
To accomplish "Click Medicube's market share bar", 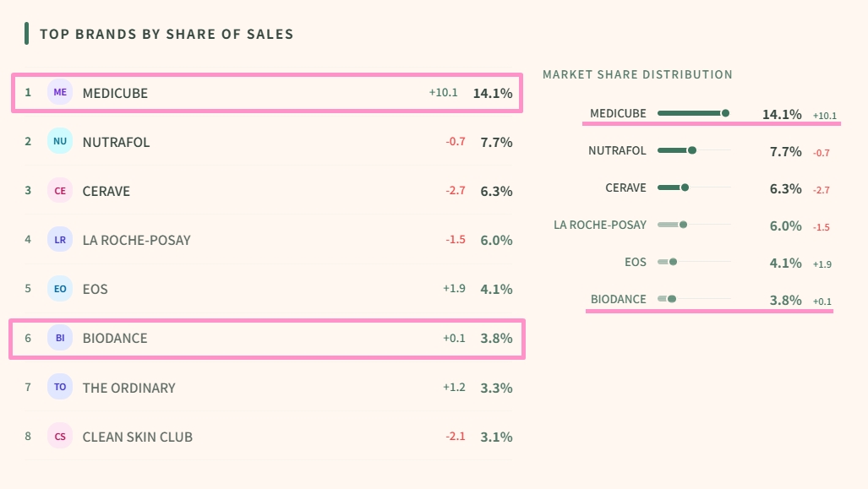I will [693, 113].
